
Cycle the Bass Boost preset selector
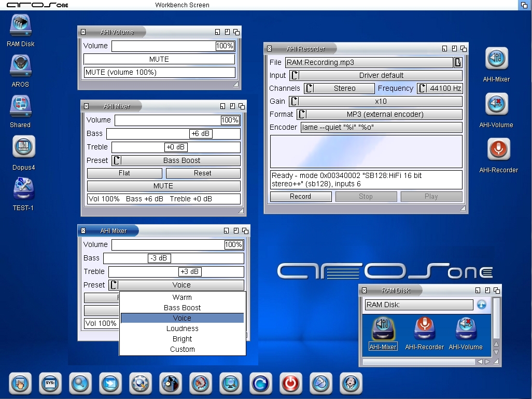(x=176, y=160)
